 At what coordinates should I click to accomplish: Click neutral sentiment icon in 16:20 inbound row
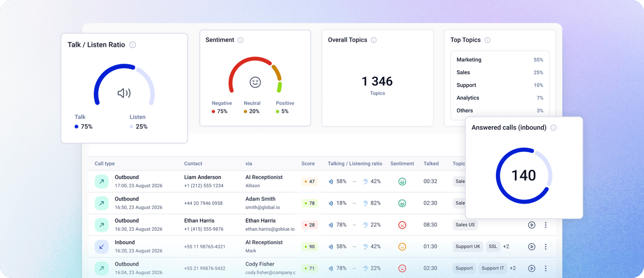[x=402, y=247]
